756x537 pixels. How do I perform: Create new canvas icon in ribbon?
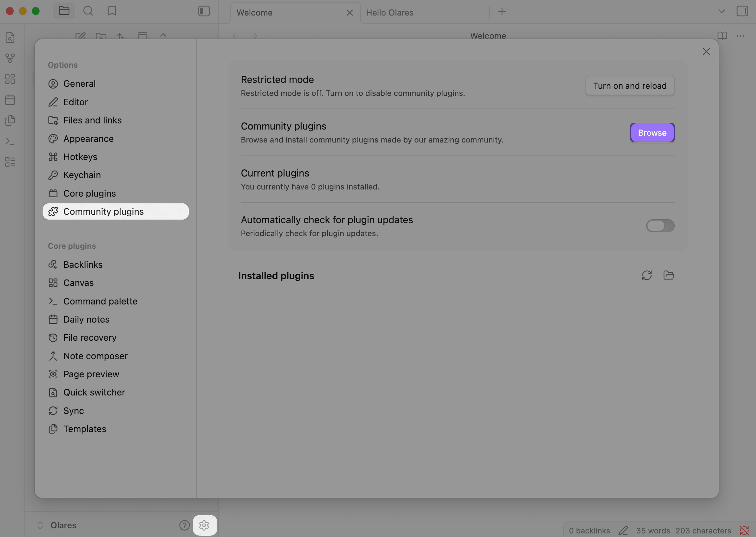tap(10, 79)
